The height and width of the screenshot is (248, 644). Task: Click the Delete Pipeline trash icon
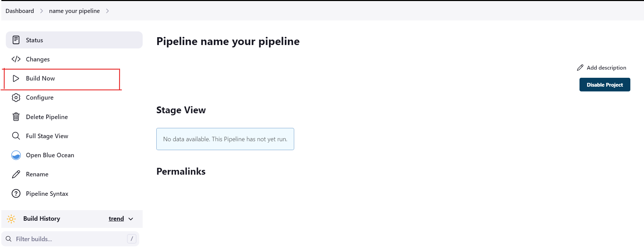click(x=16, y=117)
